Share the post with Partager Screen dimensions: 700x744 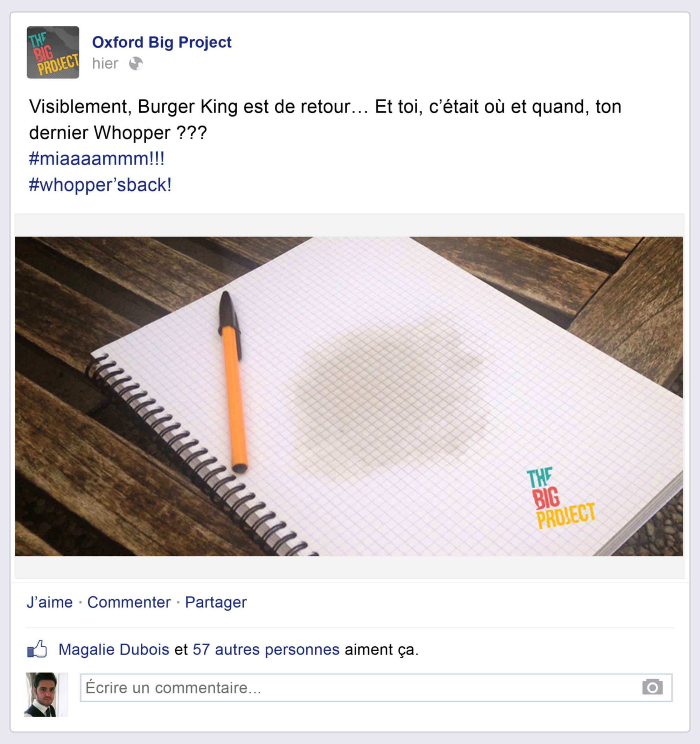pos(216,602)
